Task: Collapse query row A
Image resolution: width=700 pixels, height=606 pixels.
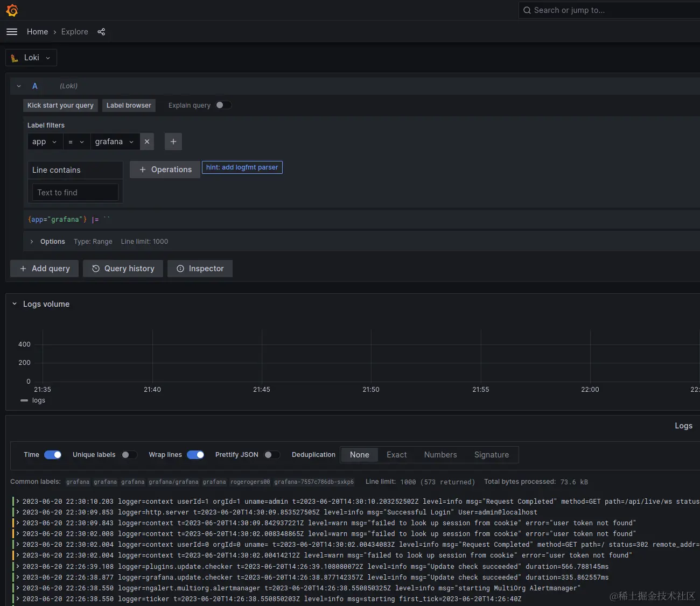Action: point(19,86)
